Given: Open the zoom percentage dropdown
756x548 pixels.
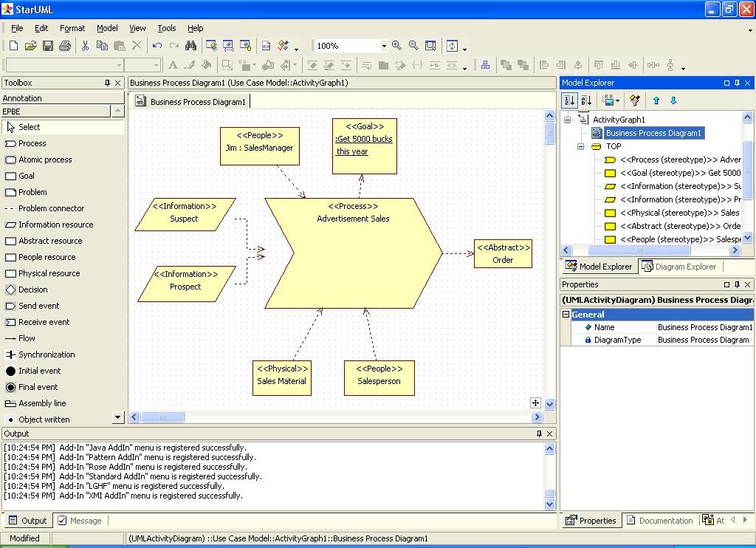Looking at the screenshot, I should pos(384,46).
